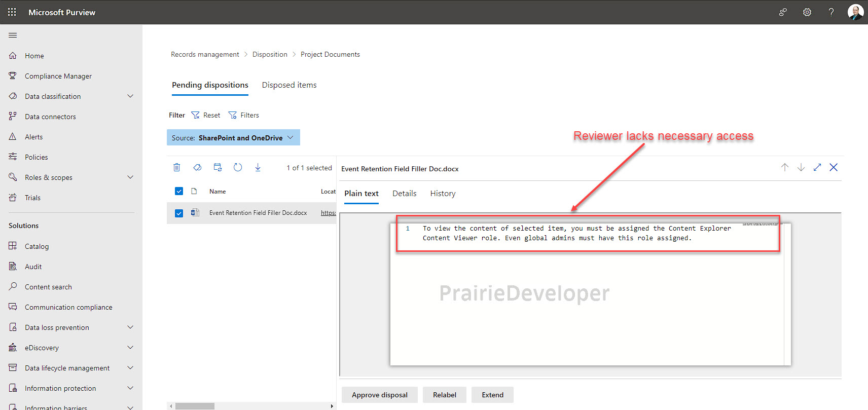Click the Relabel button
Image resolution: width=868 pixels, height=410 pixels.
445,395
